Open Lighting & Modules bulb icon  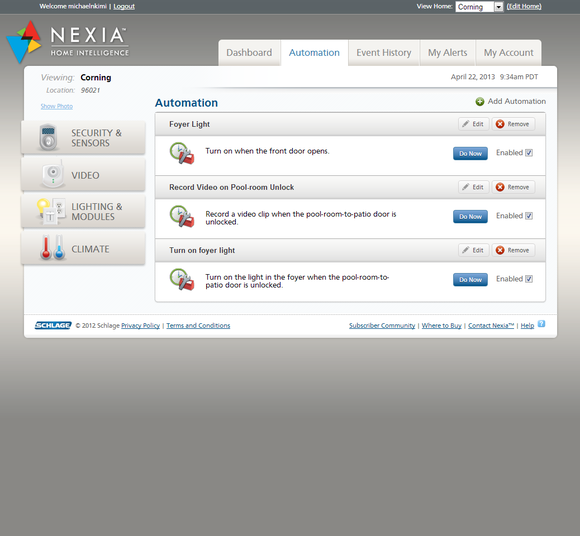point(51,211)
